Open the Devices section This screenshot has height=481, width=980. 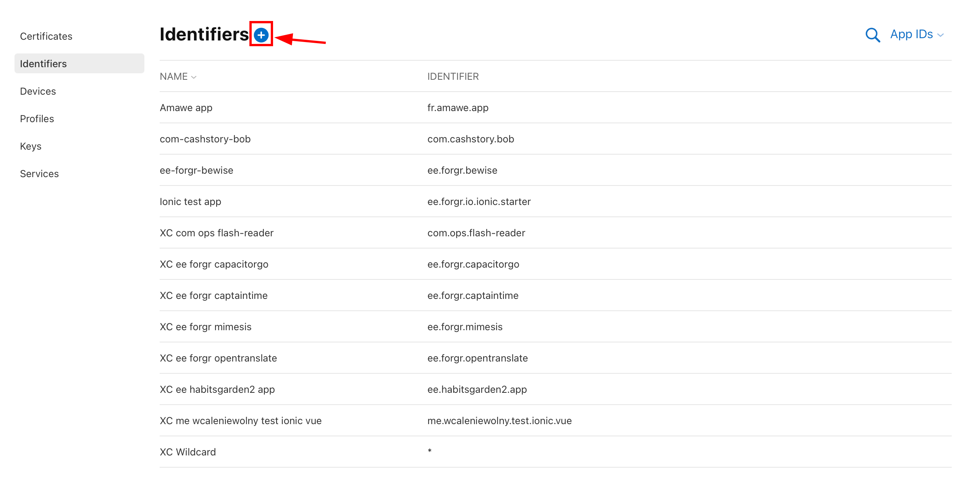(38, 91)
